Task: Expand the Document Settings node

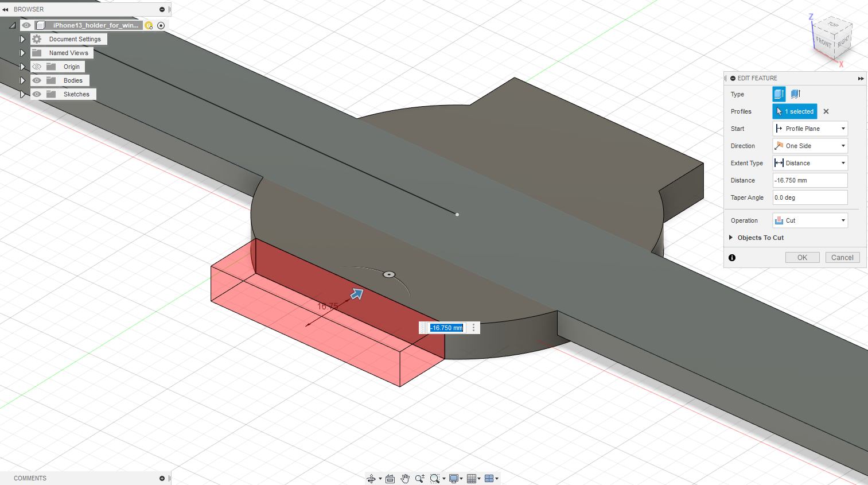Action: 22,39
